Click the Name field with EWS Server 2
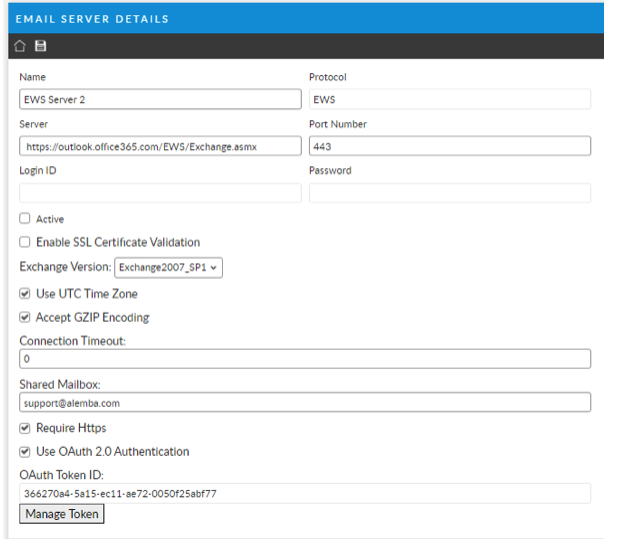The image size is (622, 553). pyautogui.click(x=160, y=99)
